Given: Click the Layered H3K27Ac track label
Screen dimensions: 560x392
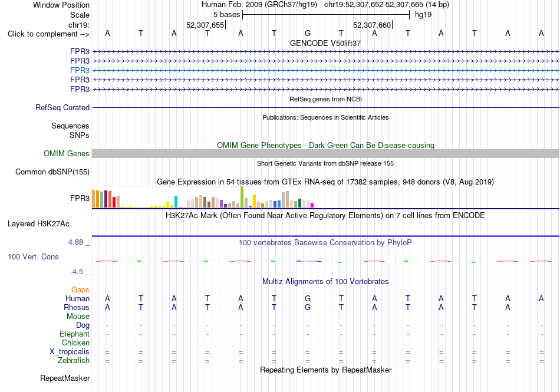Looking at the screenshot, I should click(x=38, y=224).
